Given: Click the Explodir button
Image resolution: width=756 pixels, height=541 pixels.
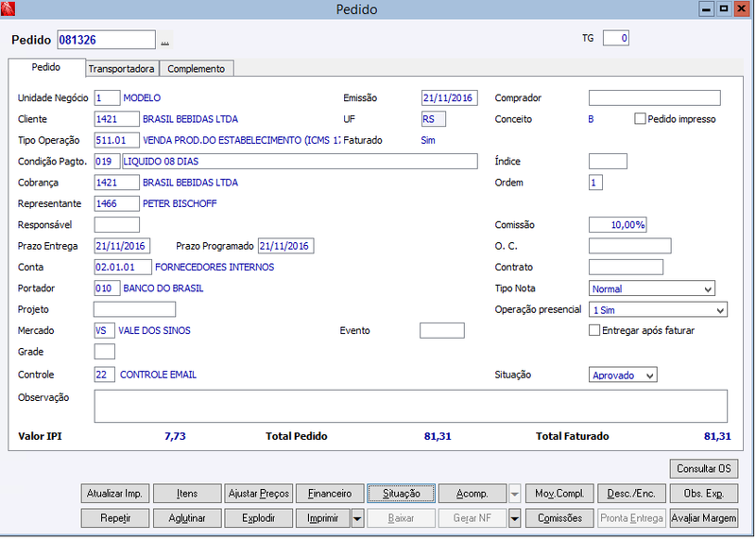Looking at the screenshot, I should (x=258, y=518).
